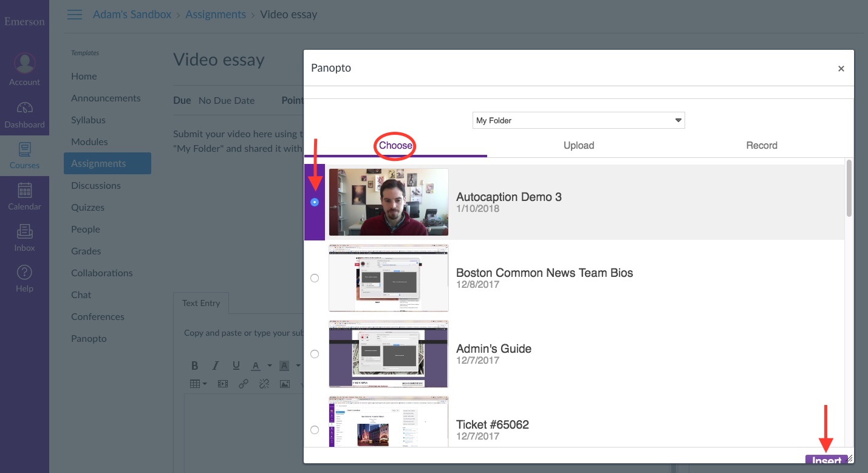Open Panopto in course navigation

click(x=89, y=338)
